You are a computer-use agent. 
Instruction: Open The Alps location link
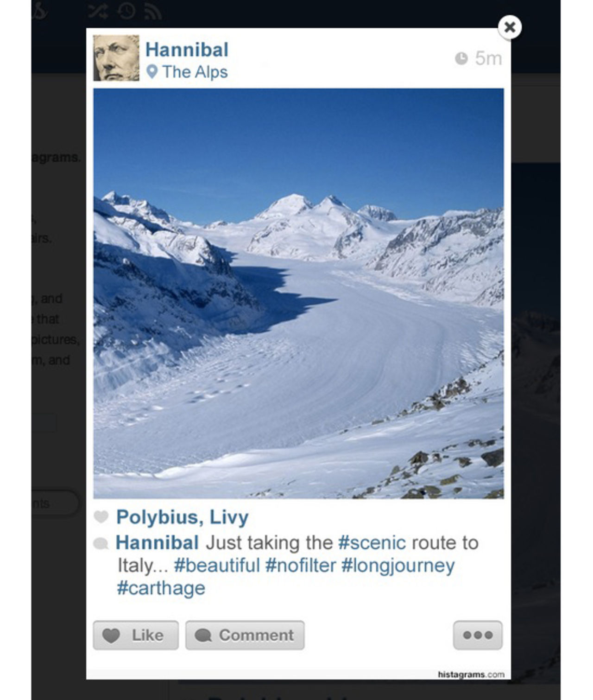pos(195,72)
